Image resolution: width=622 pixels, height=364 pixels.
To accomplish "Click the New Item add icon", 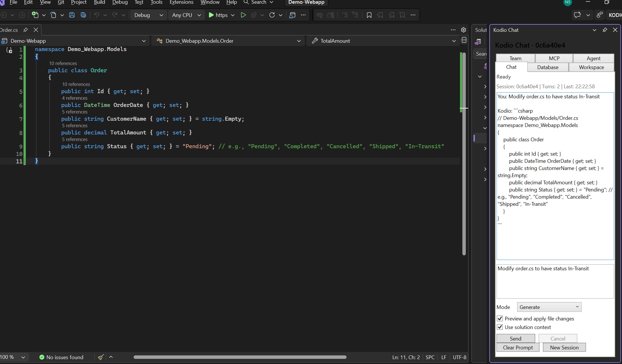I will click(35, 15).
